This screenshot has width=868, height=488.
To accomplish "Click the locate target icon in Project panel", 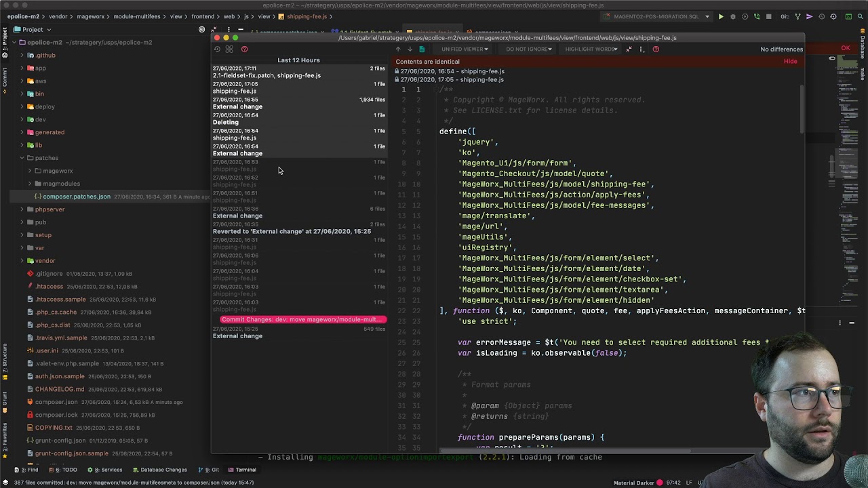I will [x=201, y=29].
